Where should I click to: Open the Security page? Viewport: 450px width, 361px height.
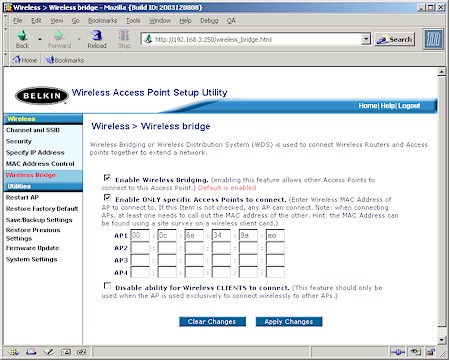[x=19, y=141]
